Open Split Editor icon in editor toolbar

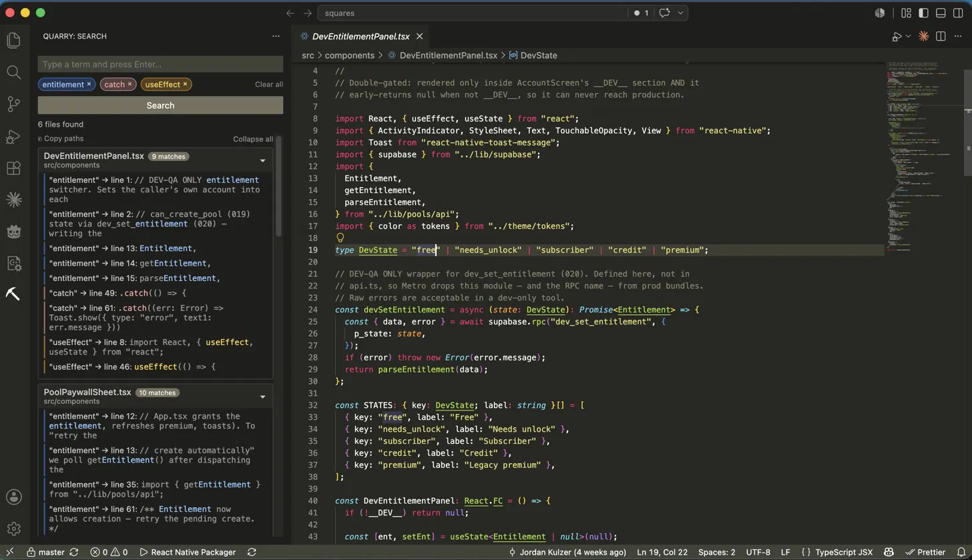941,36
